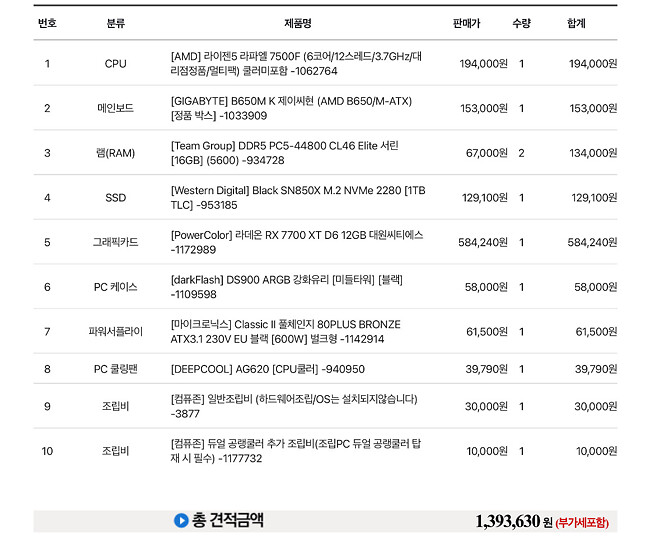Select the 조립비 category cell in row 10
660x540 pixels.
115,451
